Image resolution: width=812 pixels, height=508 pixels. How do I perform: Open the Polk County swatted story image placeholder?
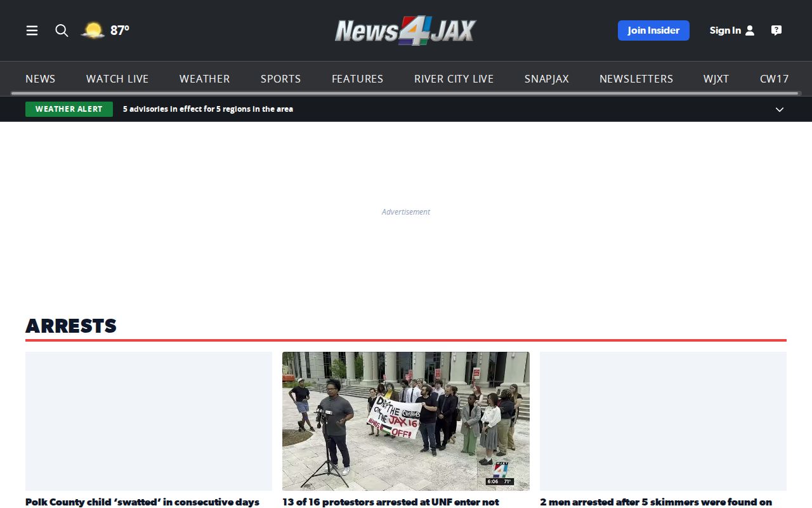(148, 421)
